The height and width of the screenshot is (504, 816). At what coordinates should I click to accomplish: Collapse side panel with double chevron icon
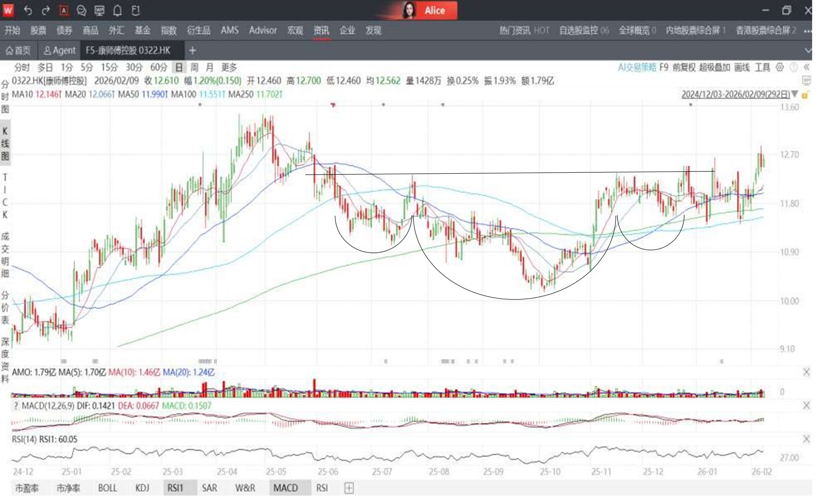point(806,68)
